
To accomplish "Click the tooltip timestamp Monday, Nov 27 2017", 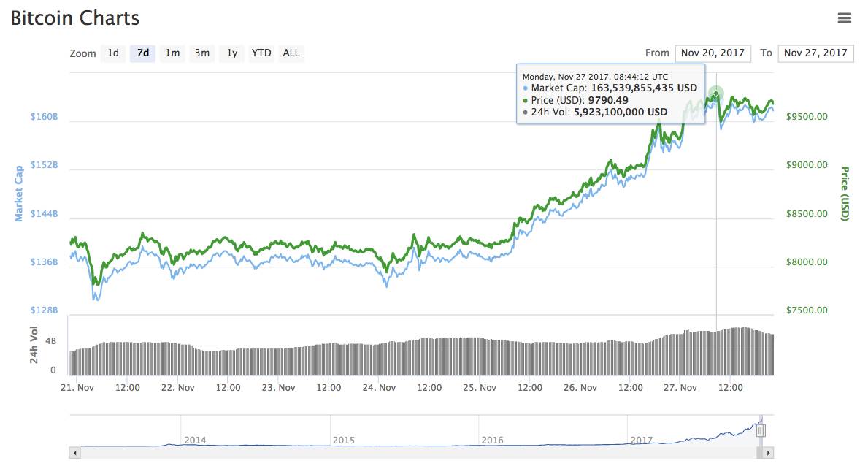I will coord(595,77).
